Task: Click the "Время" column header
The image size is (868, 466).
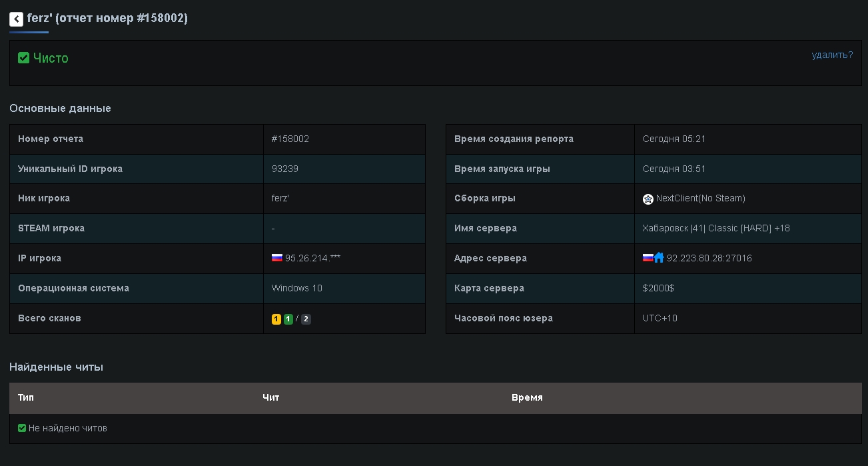Action: [x=527, y=397]
